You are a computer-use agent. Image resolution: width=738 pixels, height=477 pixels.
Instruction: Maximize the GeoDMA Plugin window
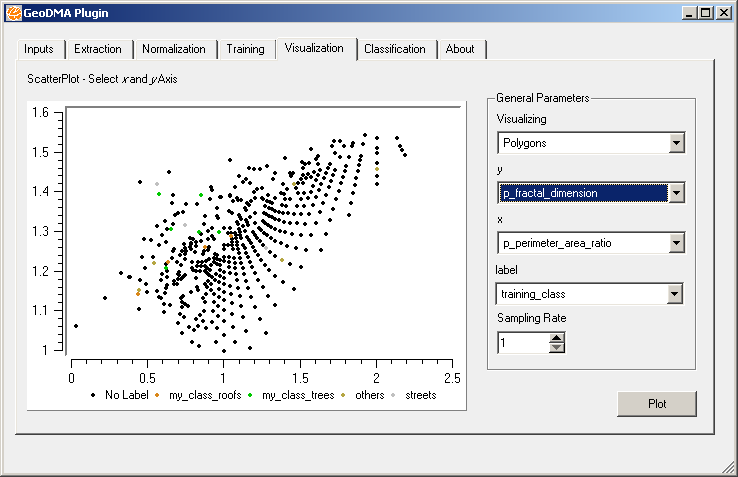point(706,12)
